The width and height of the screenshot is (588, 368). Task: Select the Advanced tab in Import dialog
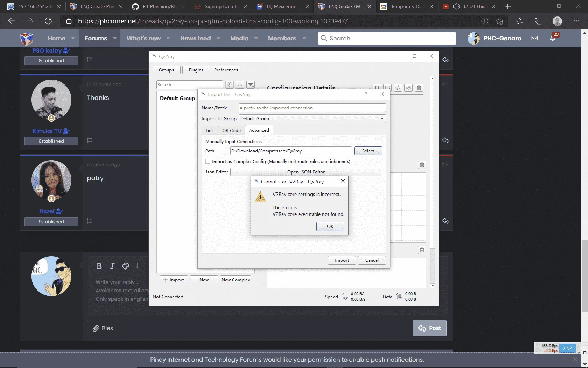(x=259, y=130)
